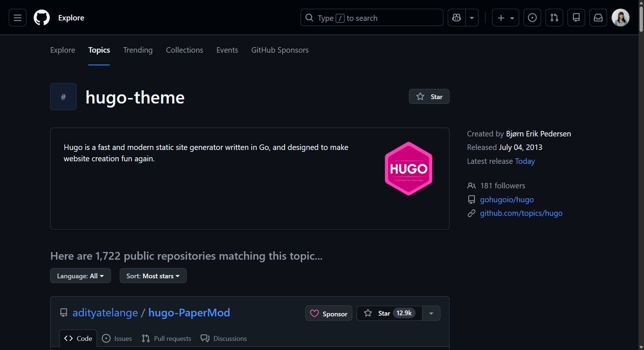Sponsor the hugo-PaperMod project
Viewport: 644px width, 350px height.
tap(328, 313)
